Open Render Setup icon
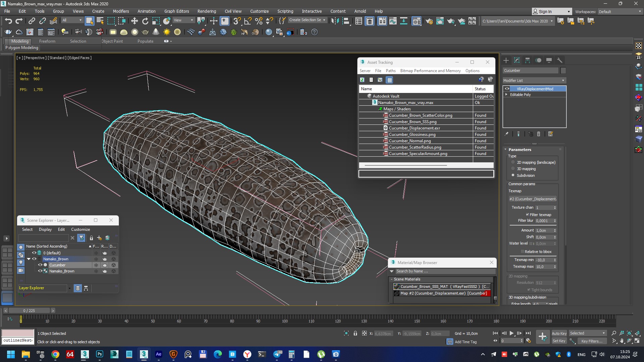The height and width of the screenshot is (362, 644). (x=429, y=21)
